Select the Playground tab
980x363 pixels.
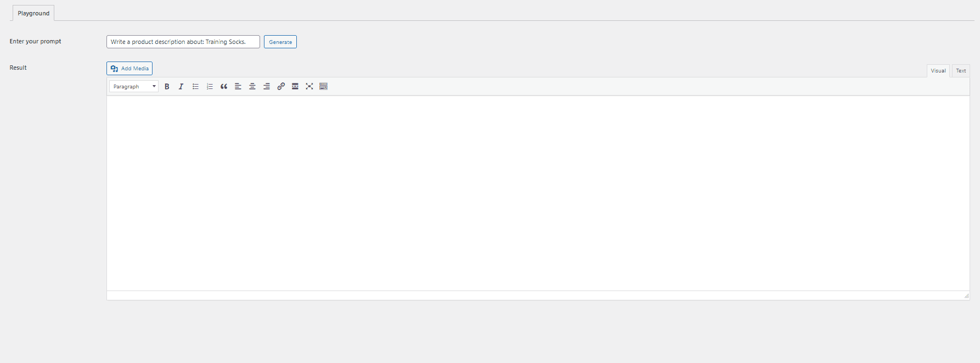coord(33,13)
